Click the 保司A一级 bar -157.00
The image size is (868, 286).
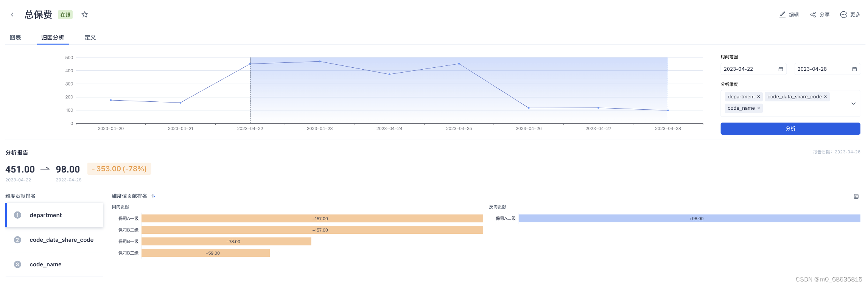coord(312,219)
